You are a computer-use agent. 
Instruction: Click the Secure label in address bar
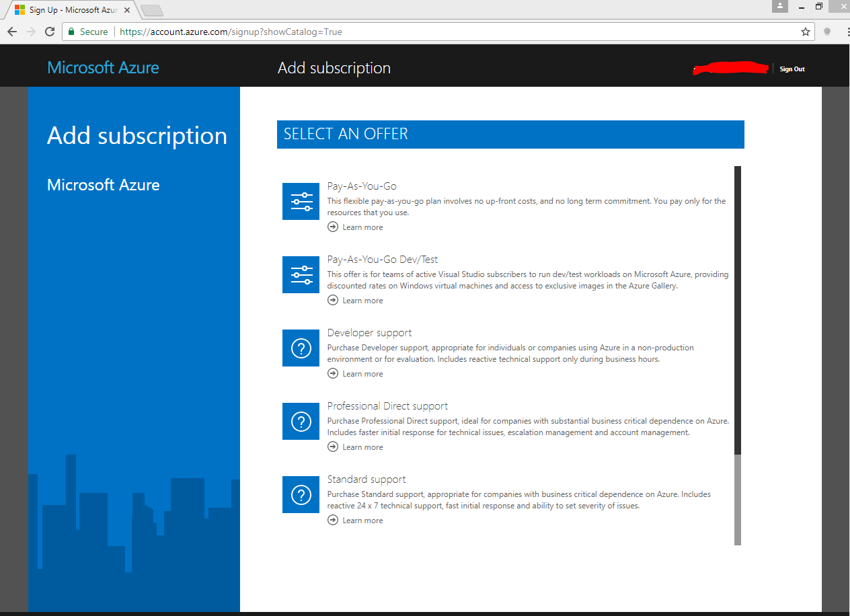[x=94, y=32]
